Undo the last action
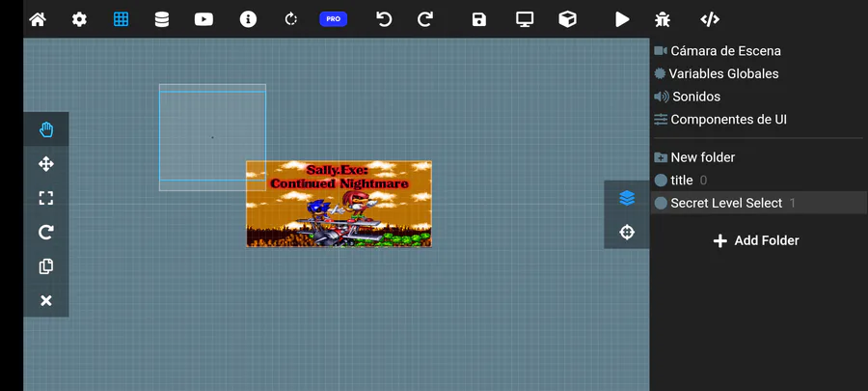The image size is (868, 391). (x=384, y=19)
